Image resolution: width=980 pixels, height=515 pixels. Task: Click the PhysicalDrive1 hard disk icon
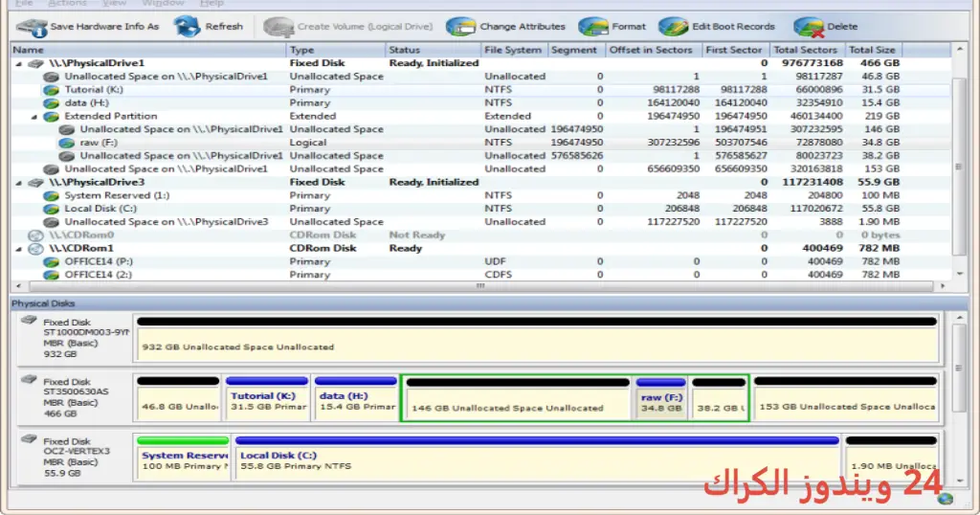tap(36, 63)
